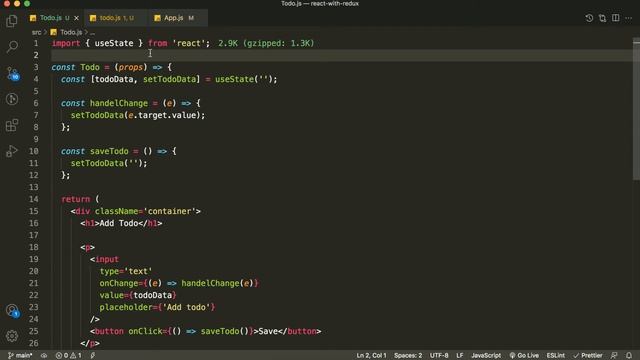Click the Save button JSX on line 25
The width and height of the screenshot is (640, 360).
[x=205, y=331]
